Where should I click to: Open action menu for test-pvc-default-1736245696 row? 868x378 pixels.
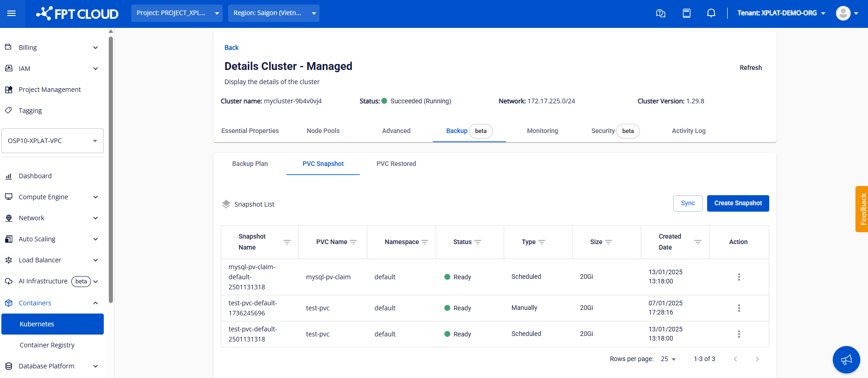(x=739, y=308)
